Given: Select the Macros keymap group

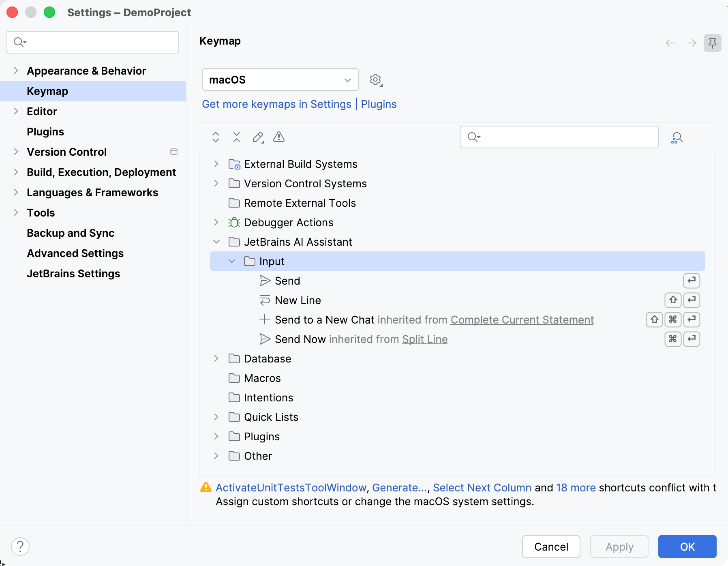Looking at the screenshot, I should pos(262,378).
